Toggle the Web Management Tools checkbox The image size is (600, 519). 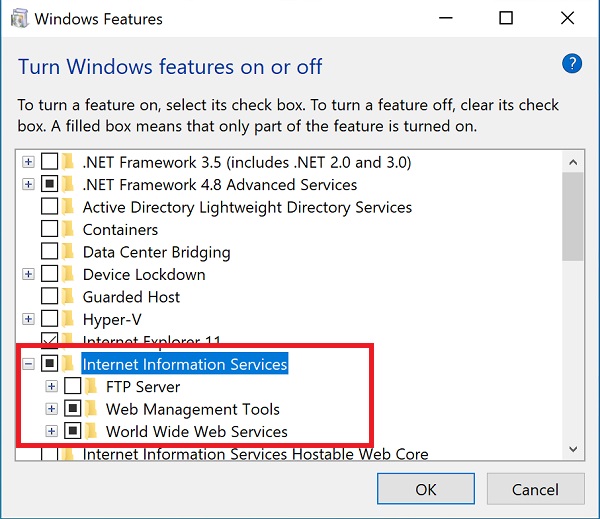(x=72, y=409)
